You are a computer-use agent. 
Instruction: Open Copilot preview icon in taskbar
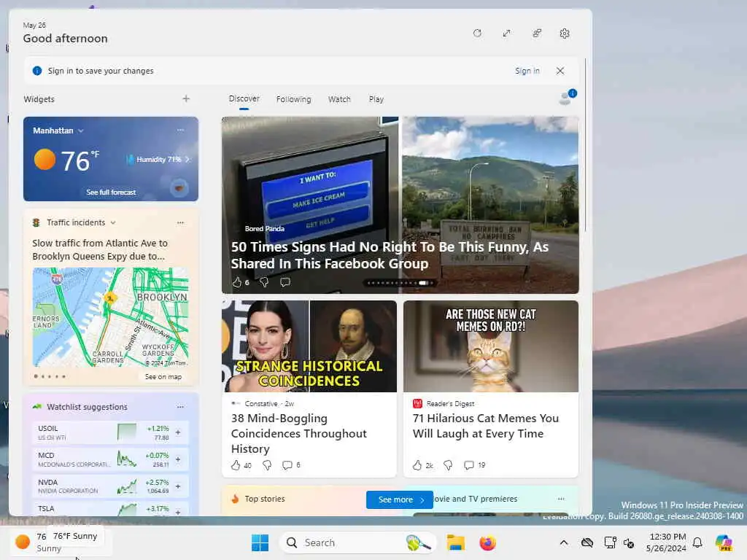pyautogui.click(x=724, y=542)
